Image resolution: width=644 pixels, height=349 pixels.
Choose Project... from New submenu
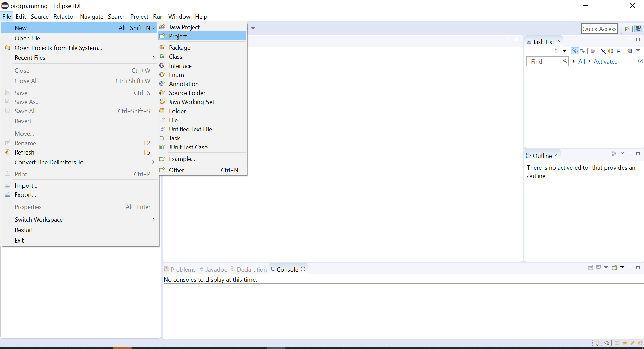pyautogui.click(x=202, y=36)
